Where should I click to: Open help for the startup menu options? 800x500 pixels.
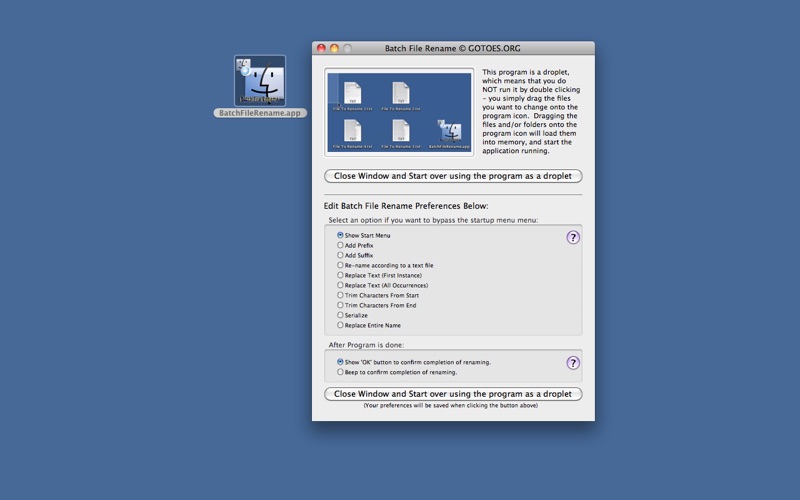pyautogui.click(x=573, y=238)
